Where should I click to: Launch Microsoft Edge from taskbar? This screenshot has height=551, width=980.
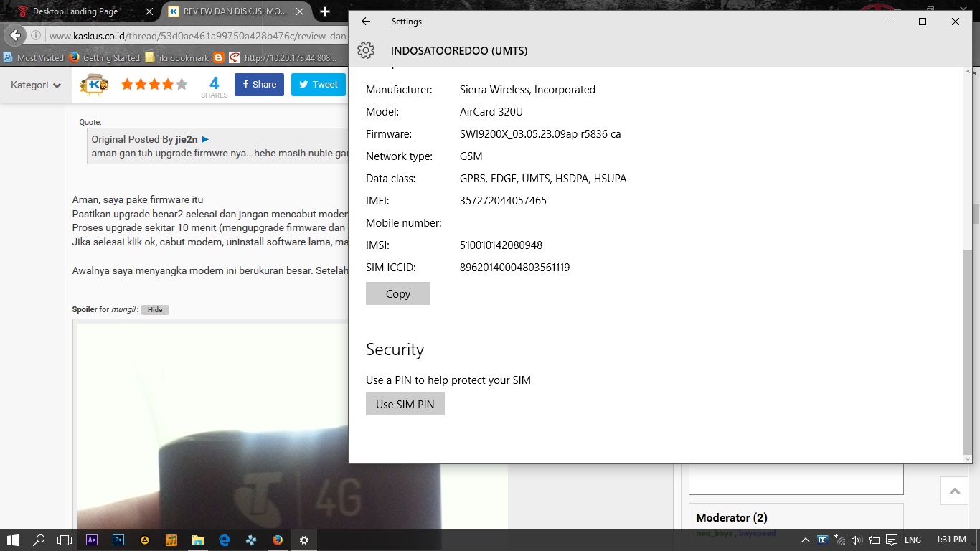pos(224,540)
